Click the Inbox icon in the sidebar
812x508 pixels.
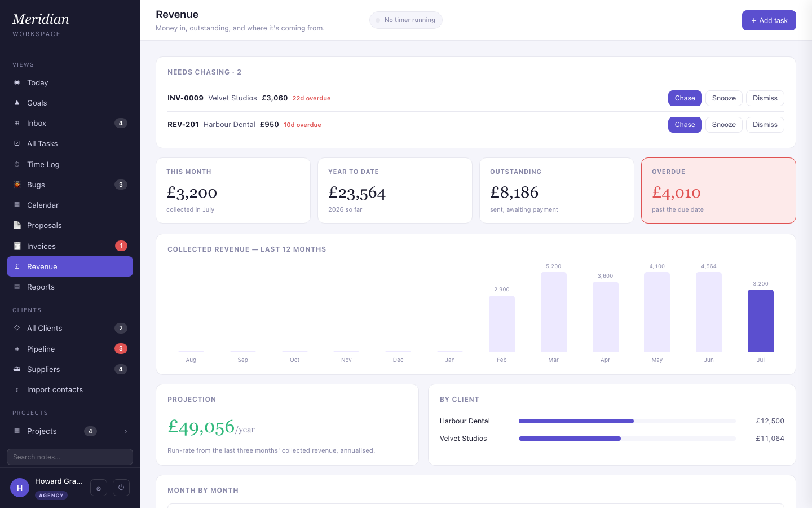[17, 123]
